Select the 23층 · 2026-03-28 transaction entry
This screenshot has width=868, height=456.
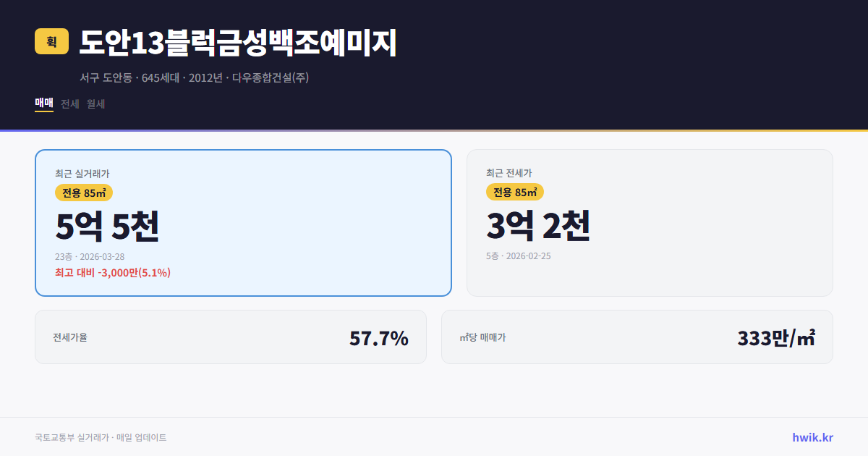[90, 256]
